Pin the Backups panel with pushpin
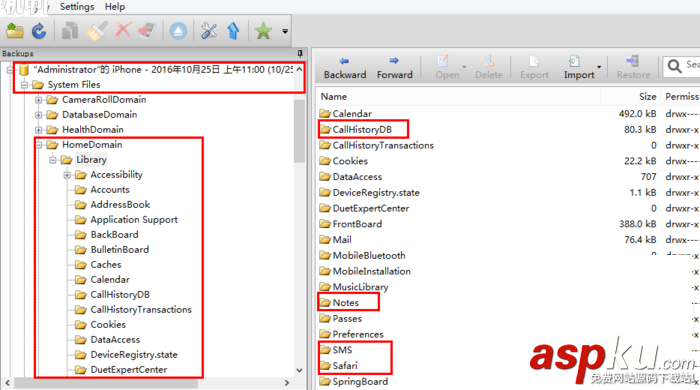This screenshot has height=390, width=700. coord(300,54)
